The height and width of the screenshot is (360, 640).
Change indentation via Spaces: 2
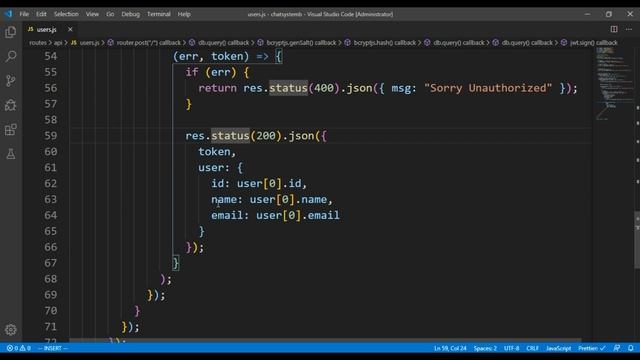[x=485, y=348]
